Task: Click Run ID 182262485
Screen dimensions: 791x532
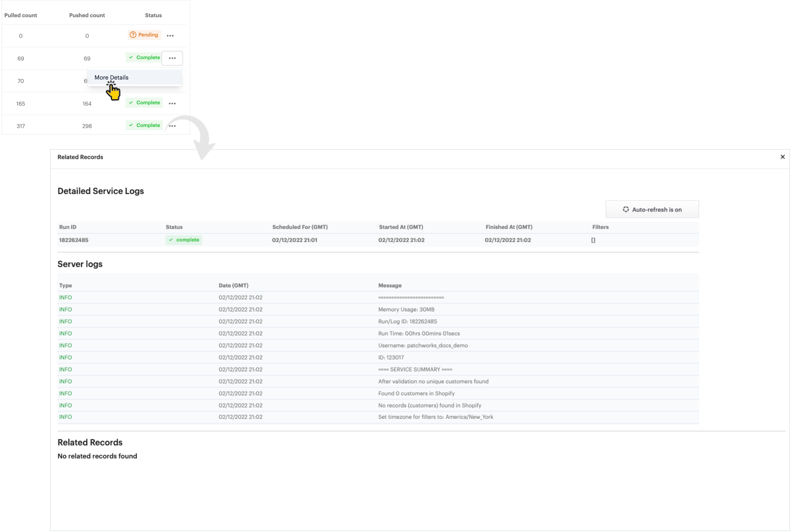Action: click(x=74, y=240)
